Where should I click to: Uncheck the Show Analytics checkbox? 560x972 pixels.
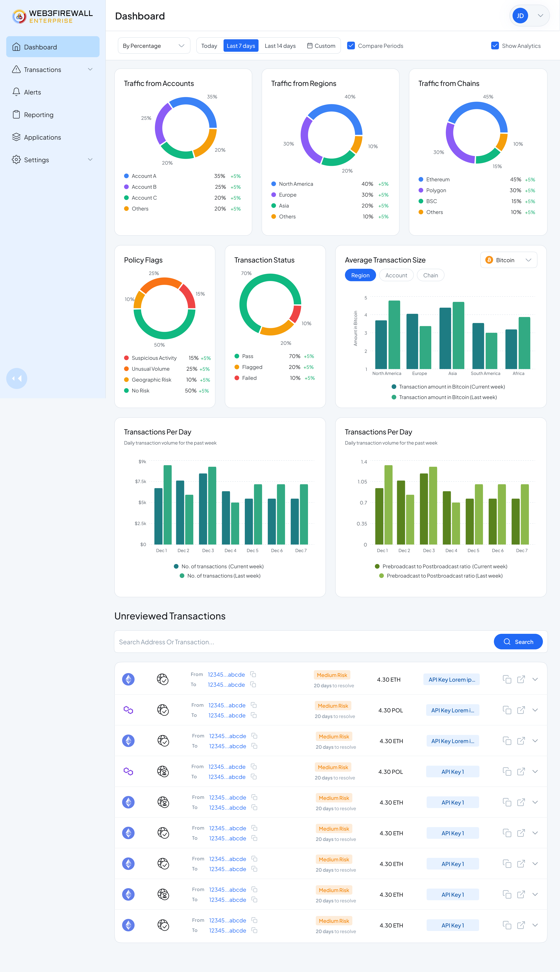coord(495,45)
